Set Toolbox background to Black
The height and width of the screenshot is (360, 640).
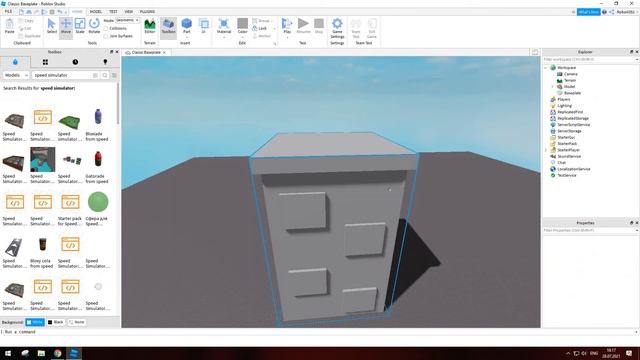pyautogui.click(x=56, y=322)
